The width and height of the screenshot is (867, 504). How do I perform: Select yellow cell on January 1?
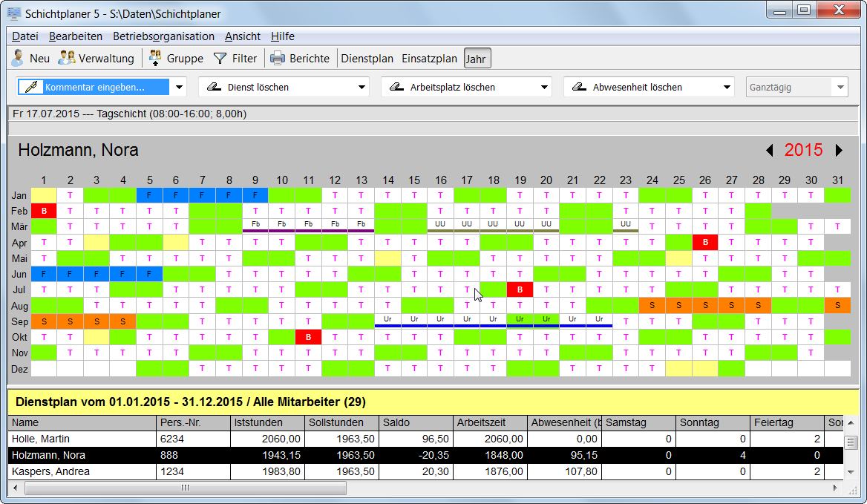click(45, 195)
